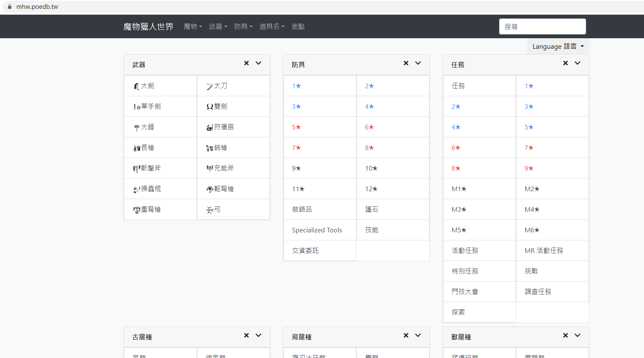Viewport: 644px width, 358px height.
Task: Collapse the 武器 panel chevron
Action: (259, 63)
